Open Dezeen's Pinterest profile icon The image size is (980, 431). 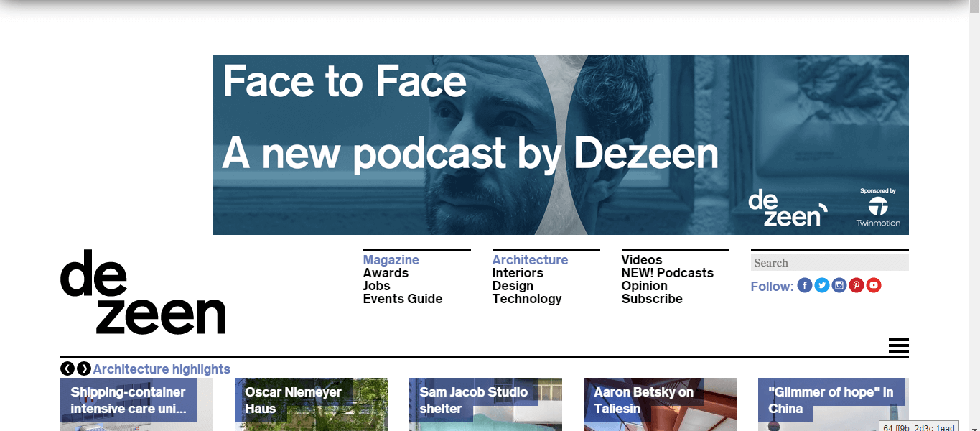coord(857,286)
